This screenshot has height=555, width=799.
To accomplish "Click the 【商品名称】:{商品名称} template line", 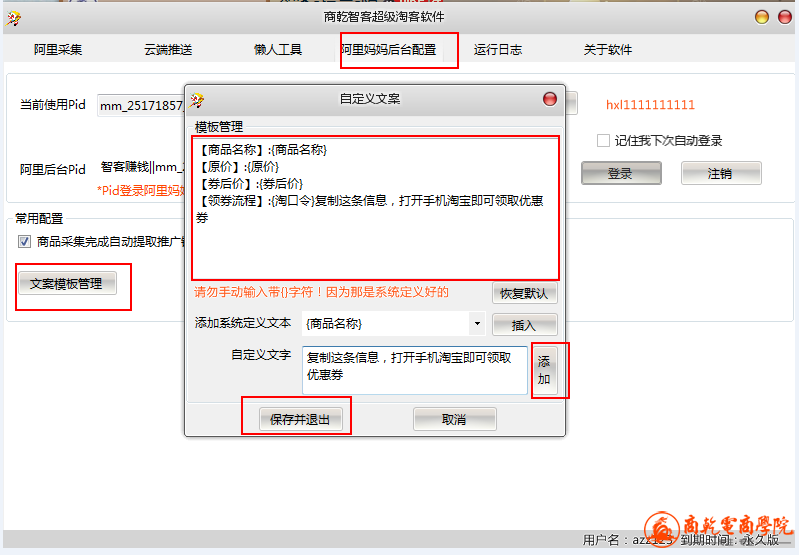I will (262, 149).
